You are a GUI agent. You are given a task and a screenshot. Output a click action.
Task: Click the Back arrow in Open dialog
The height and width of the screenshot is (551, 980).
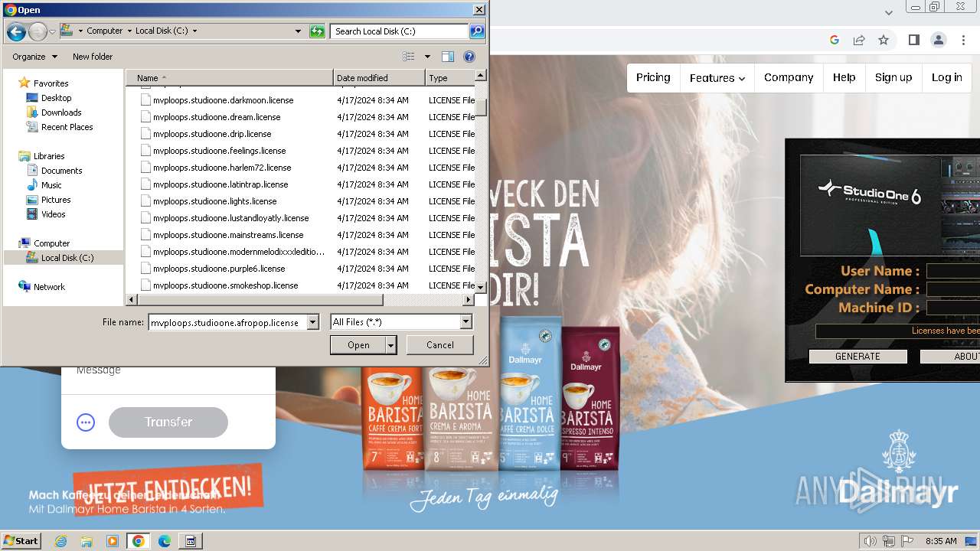point(16,31)
